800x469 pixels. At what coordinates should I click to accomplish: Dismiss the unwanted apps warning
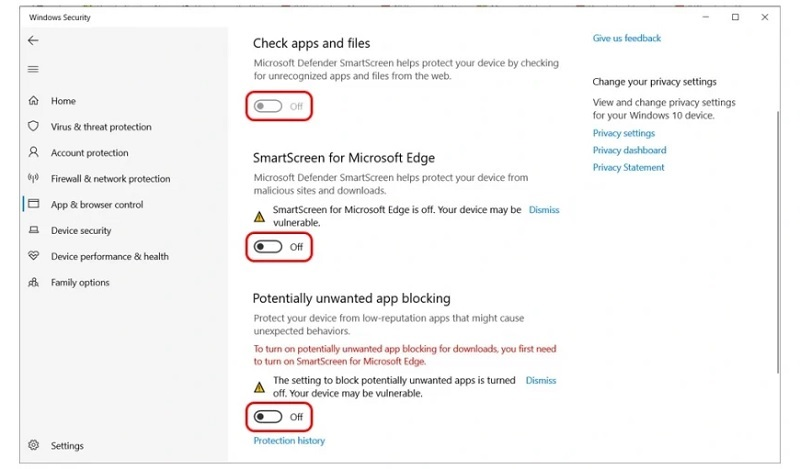(540, 381)
